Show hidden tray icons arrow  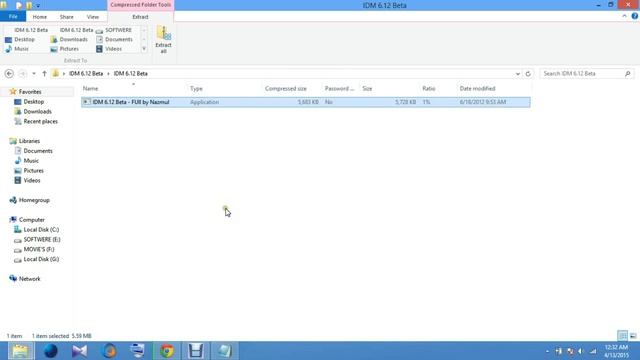(547, 351)
